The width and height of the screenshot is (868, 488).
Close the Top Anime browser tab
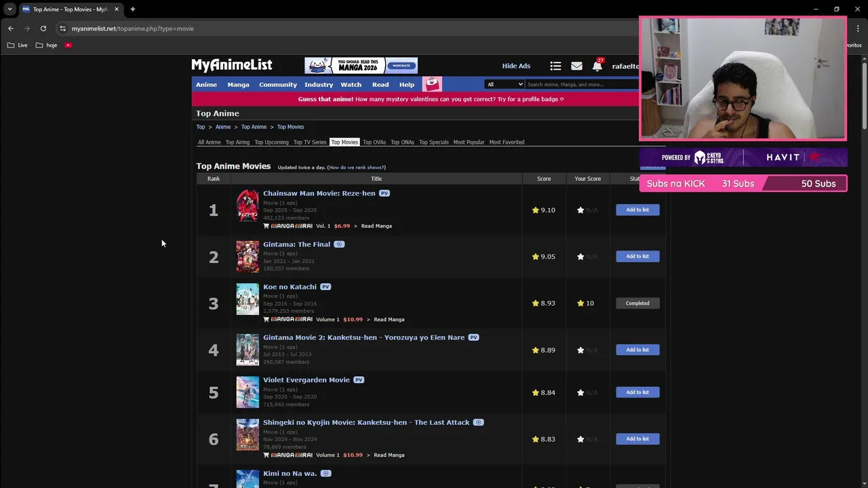point(117,9)
